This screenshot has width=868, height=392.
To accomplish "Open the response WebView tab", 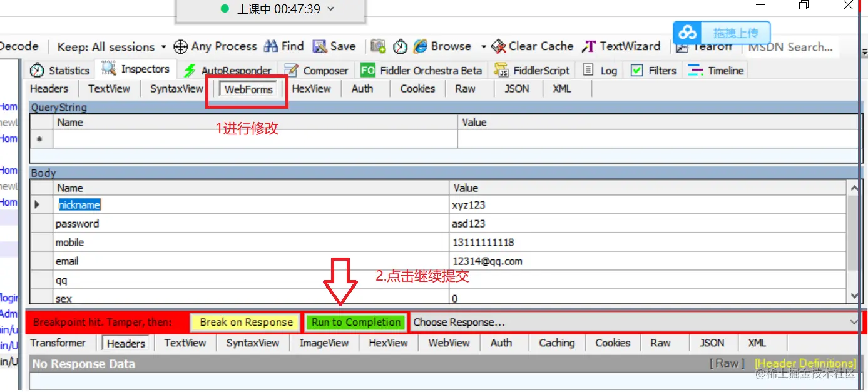I will click(449, 343).
